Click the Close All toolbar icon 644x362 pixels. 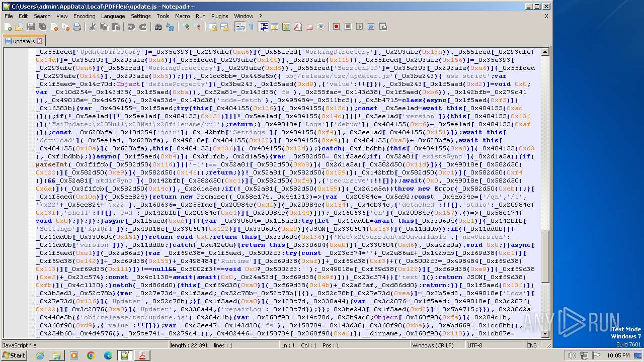pyautogui.click(x=65, y=27)
